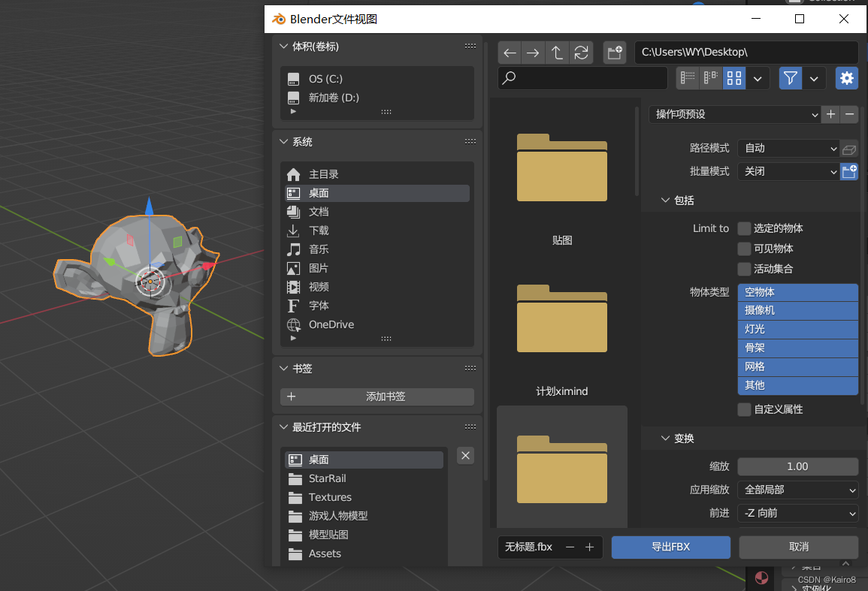Viewport: 868px width, 591px height.
Task: Enable 选定的物体 checkbox
Action: (x=745, y=228)
